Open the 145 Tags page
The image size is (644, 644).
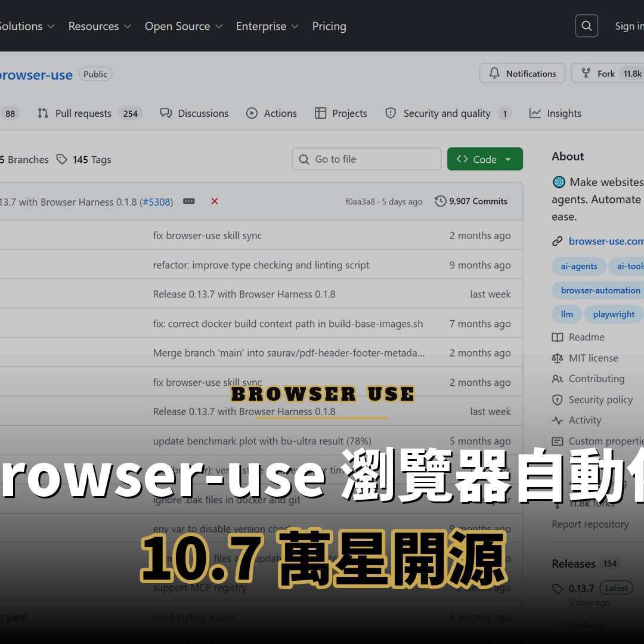(x=92, y=159)
